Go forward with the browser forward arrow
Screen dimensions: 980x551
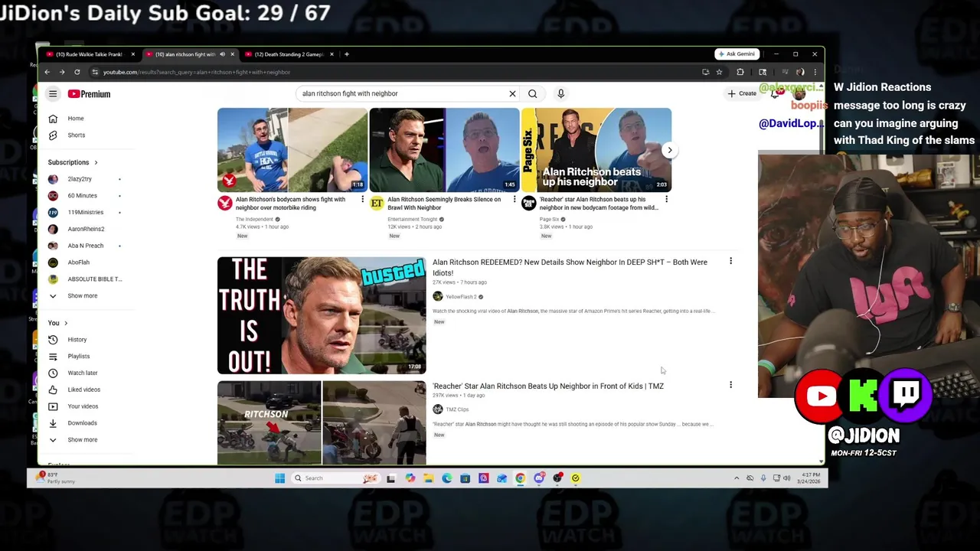(x=62, y=72)
